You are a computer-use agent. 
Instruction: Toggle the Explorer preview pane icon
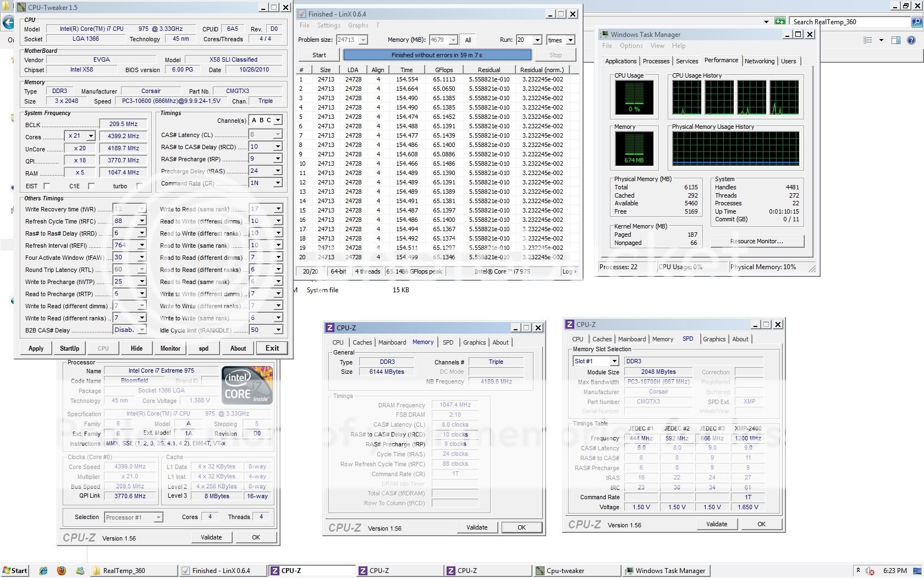(895, 40)
